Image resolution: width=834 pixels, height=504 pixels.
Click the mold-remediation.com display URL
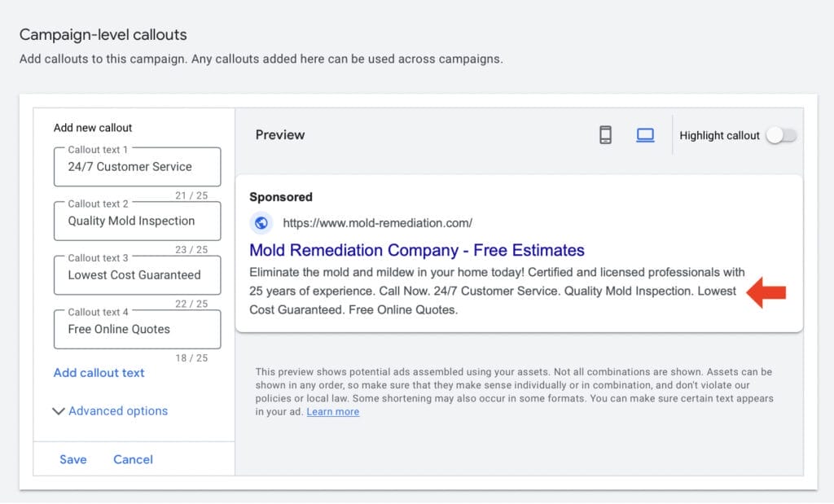point(377,223)
